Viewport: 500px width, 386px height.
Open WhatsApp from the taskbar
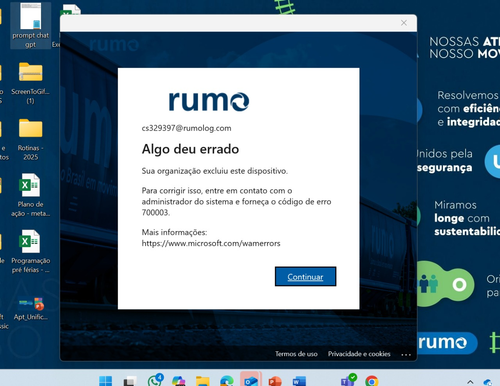tap(155, 380)
